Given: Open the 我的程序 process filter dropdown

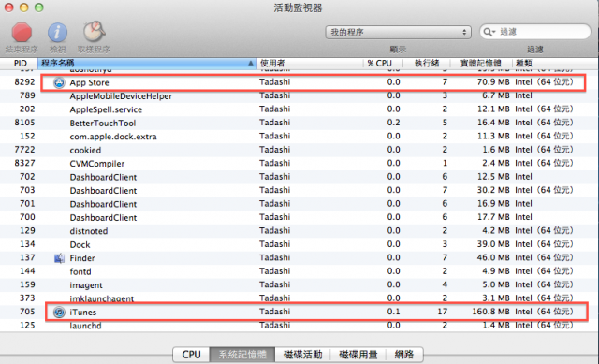Looking at the screenshot, I should 399,33.
